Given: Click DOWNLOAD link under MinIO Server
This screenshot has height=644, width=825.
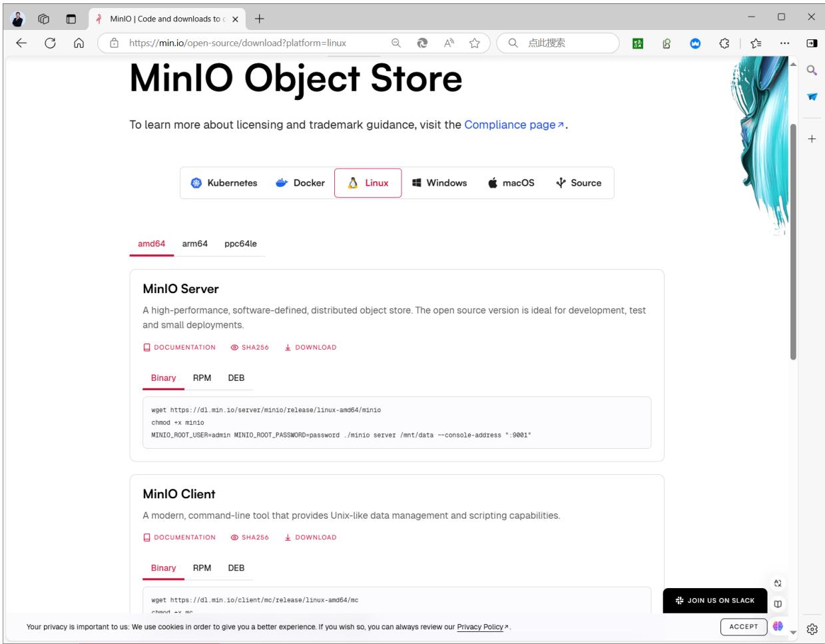Looking at the screenshot, I should click(x=310, y=347).
